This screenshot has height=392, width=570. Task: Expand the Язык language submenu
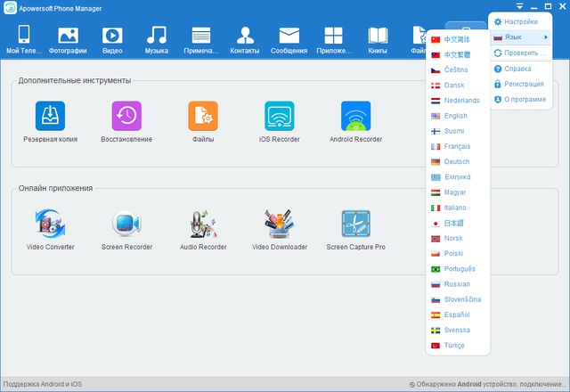coord(520,37)
